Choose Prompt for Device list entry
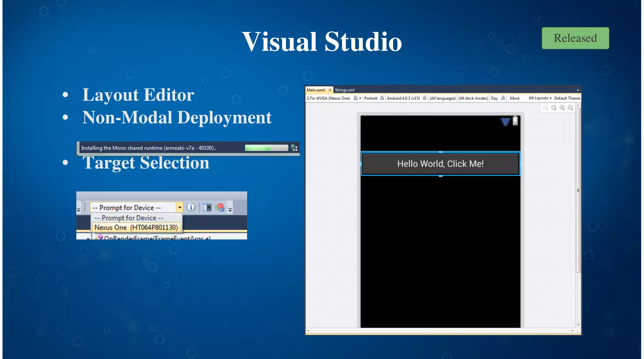Viewport: 644px width, 359px height. [129, 218]
